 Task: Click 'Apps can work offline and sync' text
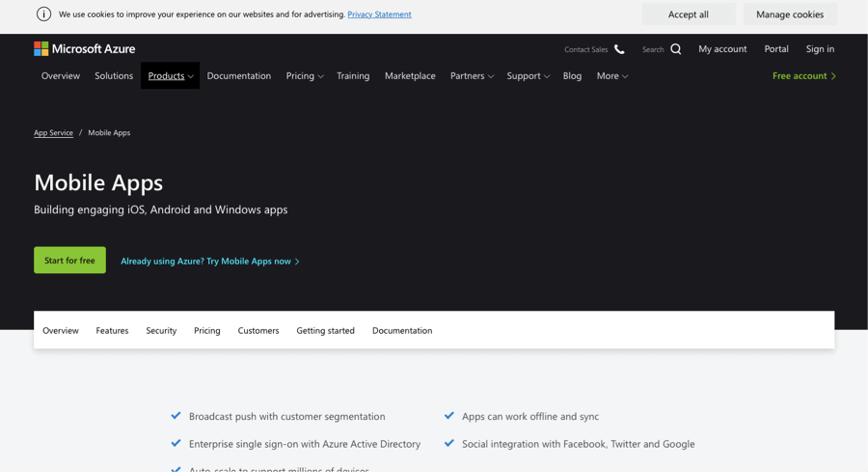pyautogui.click(x=530, y=417)
